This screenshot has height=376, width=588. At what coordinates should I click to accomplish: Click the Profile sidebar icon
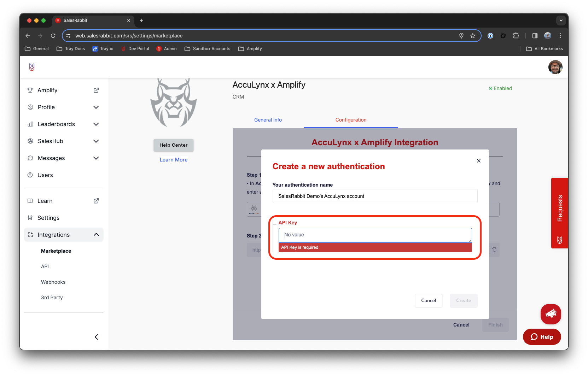click(x=30, y=107)
